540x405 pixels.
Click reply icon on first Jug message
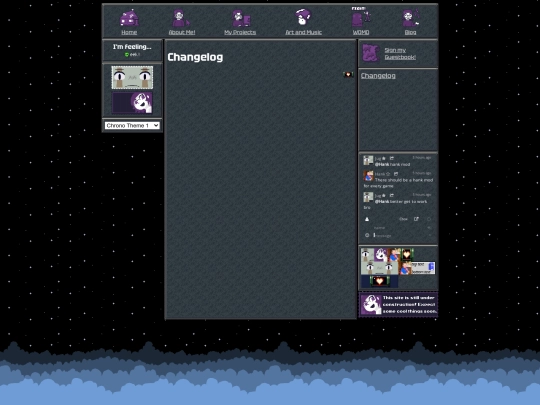click(392, 158)
